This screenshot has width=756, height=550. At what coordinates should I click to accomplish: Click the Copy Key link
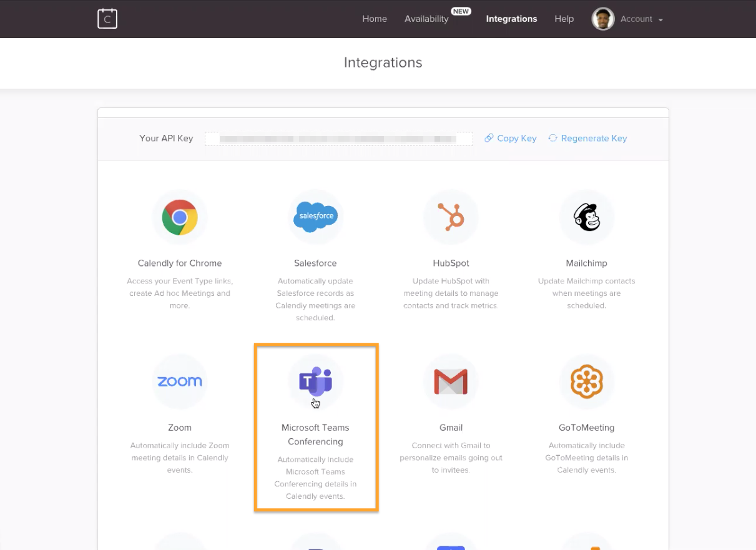point(517,139)
